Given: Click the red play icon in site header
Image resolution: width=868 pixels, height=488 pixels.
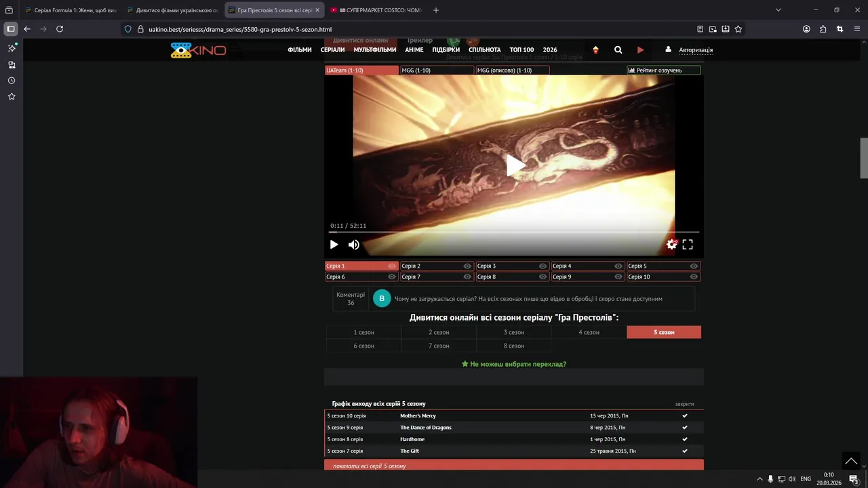Looking at the screenshot, I should coord(640,49).
